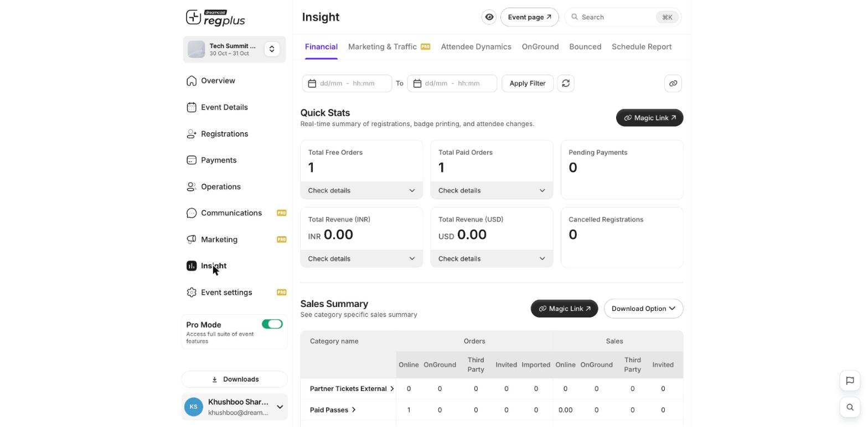The height and width of the screenshot is (427, 868).
Task: Click Quick Stats Magic Link button
Action: click(x=650, y=118)
